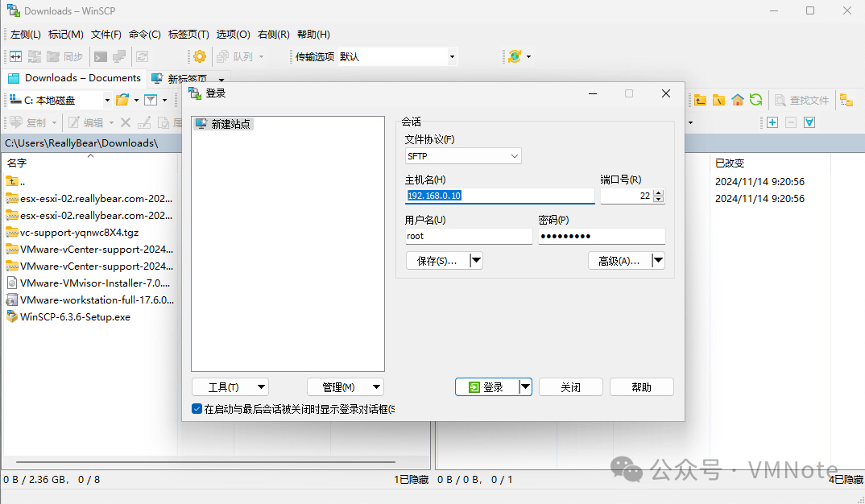Toggle the directory tree icon
Image resolution: width=865 pixels, height=504 pixels.
tap(846, 100)
